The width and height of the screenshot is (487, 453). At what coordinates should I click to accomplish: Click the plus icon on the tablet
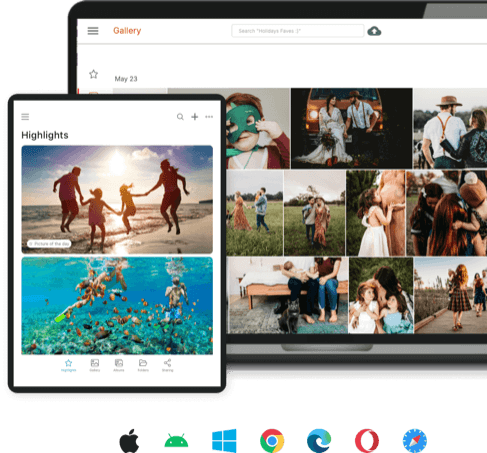click(195, 117)
